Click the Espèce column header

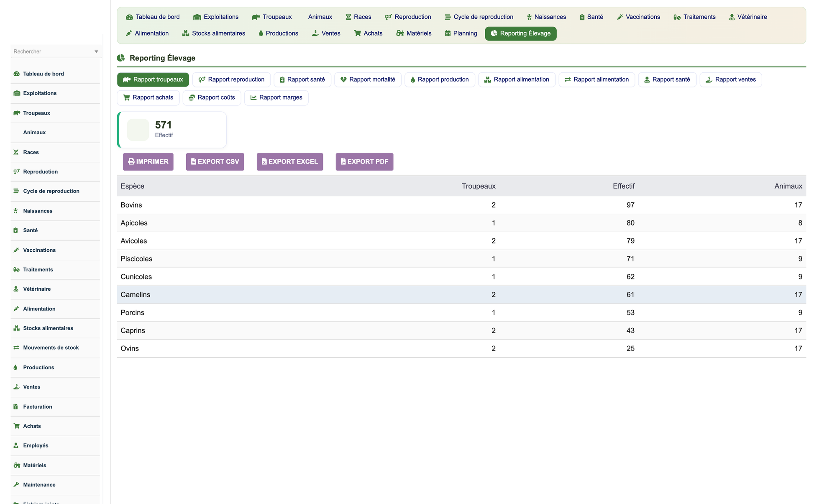tap(132, 186)
